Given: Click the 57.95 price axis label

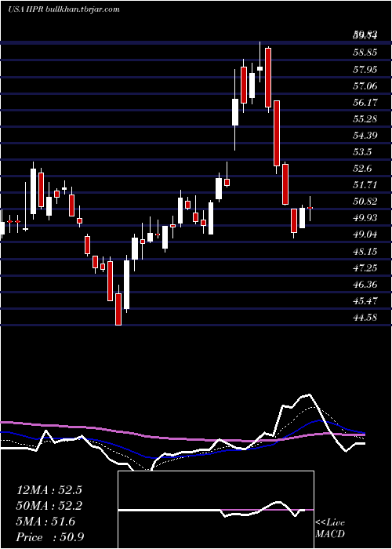Looking at the screenshot, I should (365, 69).
